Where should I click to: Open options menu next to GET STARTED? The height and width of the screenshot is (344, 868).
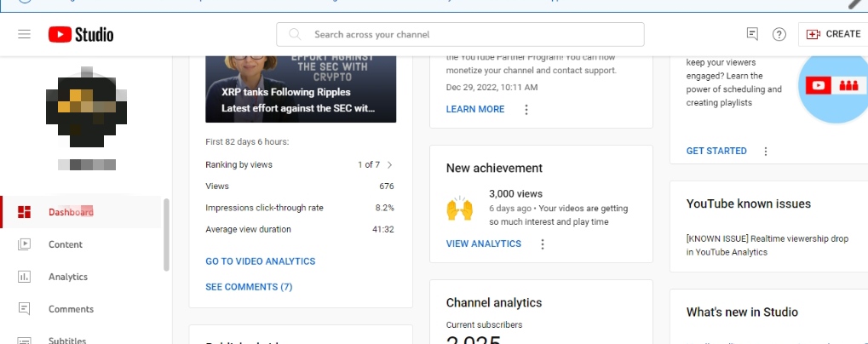pyautogui.click(x=766, y=151)
